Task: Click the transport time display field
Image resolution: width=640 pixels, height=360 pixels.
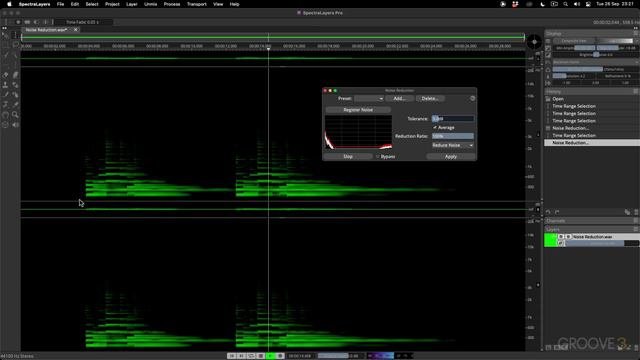Action: point(300,356)
